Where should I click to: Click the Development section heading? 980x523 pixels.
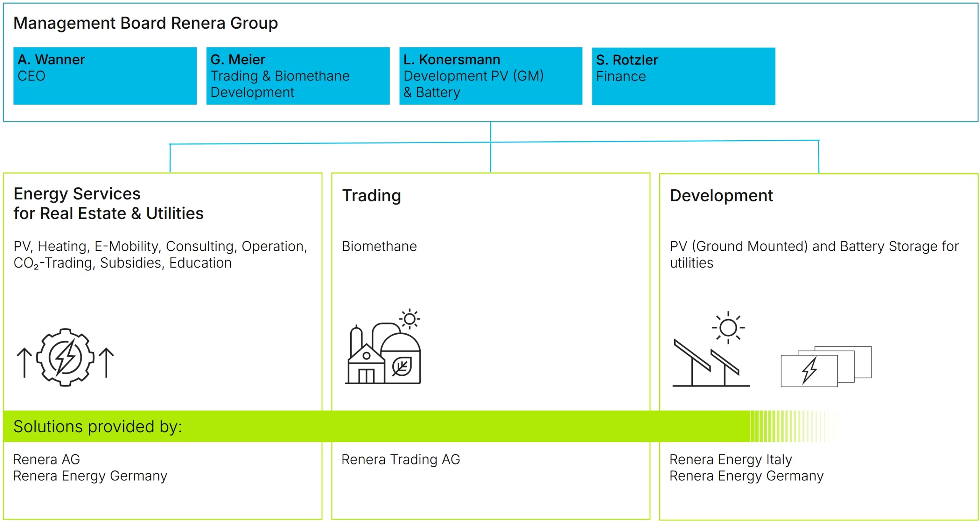pyautogui.click(x=721, y=195)
